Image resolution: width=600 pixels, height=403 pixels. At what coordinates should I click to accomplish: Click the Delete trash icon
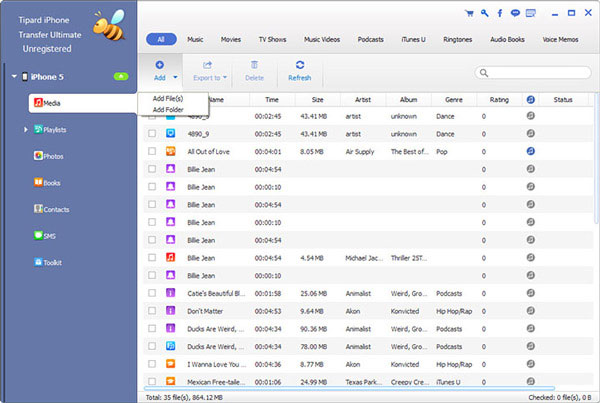point(255,70)
